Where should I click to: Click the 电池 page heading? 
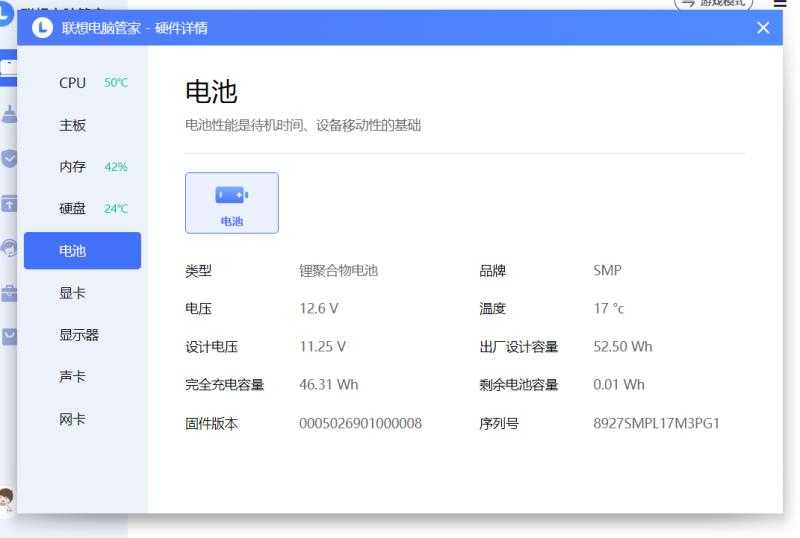[211, 92]
